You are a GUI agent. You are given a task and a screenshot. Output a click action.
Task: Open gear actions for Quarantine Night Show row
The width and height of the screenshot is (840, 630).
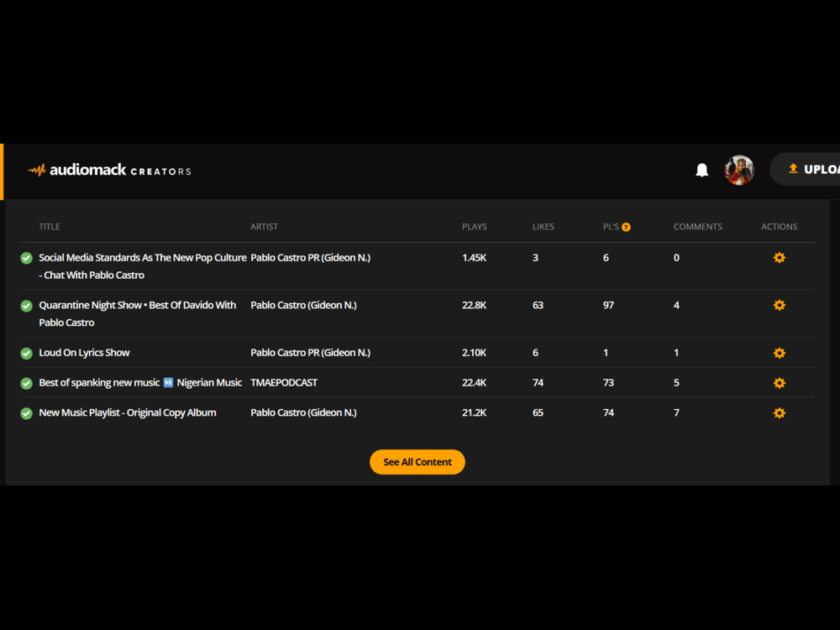pyautogui.click(x=780, y=306)
